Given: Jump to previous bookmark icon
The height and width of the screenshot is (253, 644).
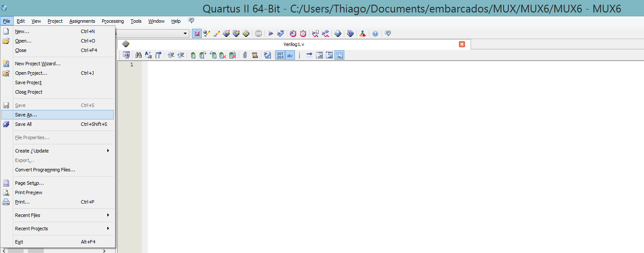Looking at the screenshot, I should (x=213, y=55).
